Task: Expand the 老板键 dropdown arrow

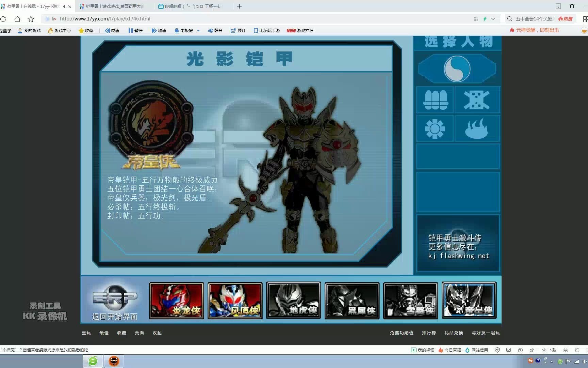Action: click(x=198, y=31)
